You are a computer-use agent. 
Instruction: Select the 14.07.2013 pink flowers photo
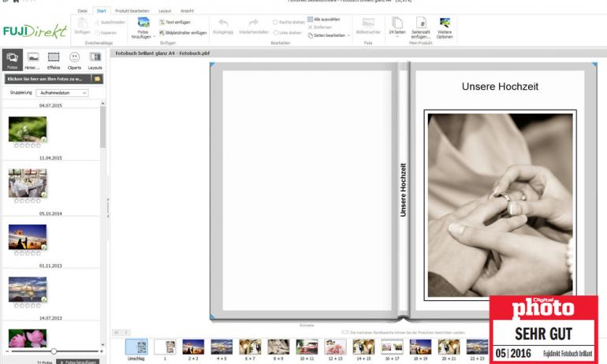coord(28,338)
